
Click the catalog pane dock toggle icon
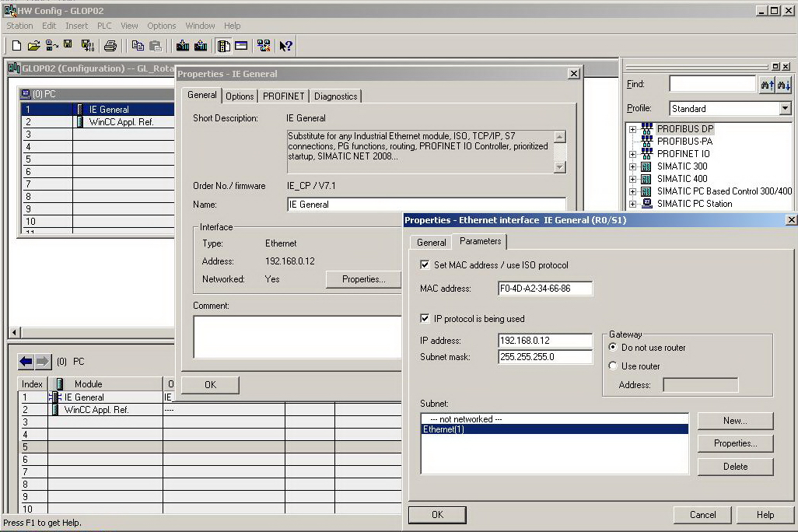point(775,66)
